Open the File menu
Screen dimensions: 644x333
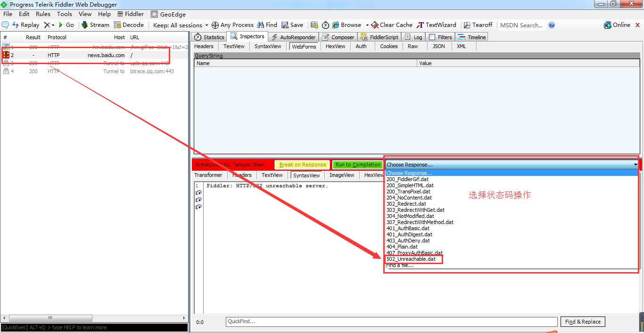click(x=8, y=14)
